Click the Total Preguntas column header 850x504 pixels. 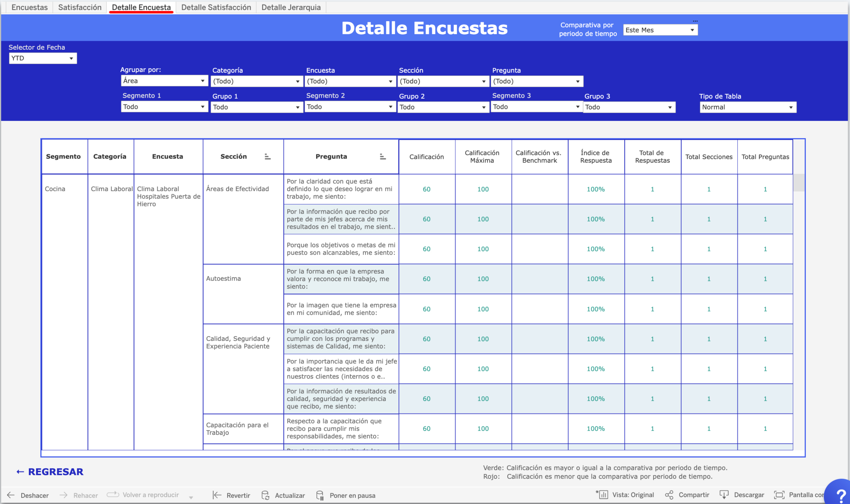coord(765,157)
